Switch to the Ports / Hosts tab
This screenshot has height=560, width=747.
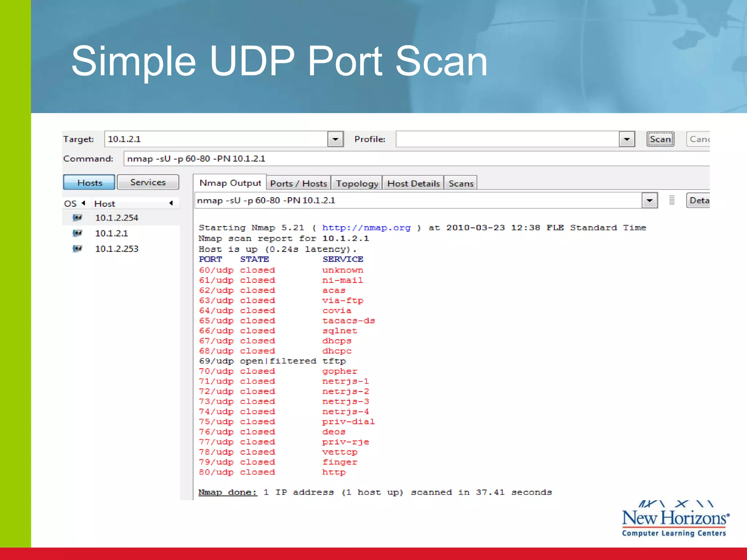298,183
